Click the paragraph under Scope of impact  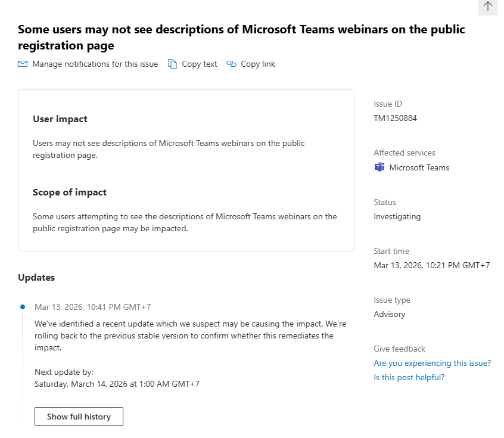coord(185,222)
